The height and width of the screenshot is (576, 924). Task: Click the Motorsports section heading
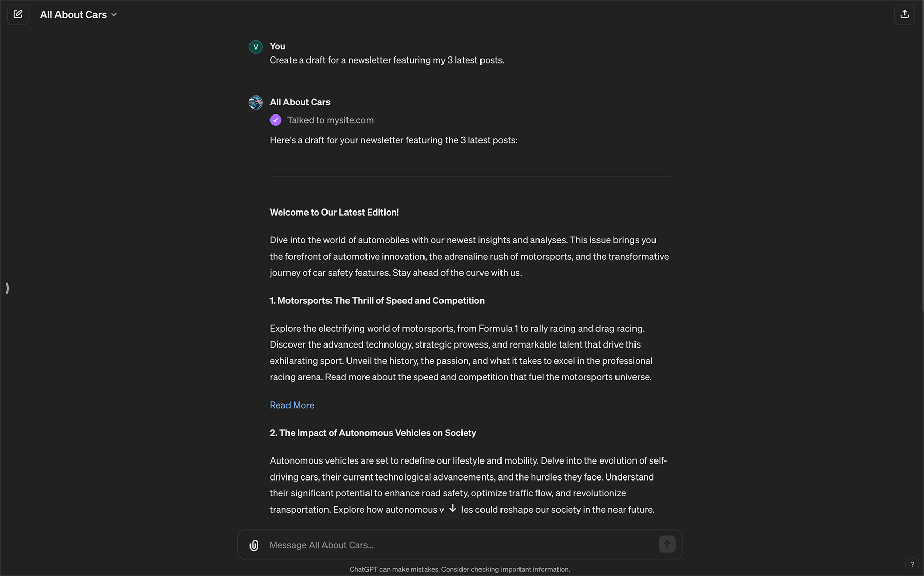pyautogui.click(x=377, y=301)
